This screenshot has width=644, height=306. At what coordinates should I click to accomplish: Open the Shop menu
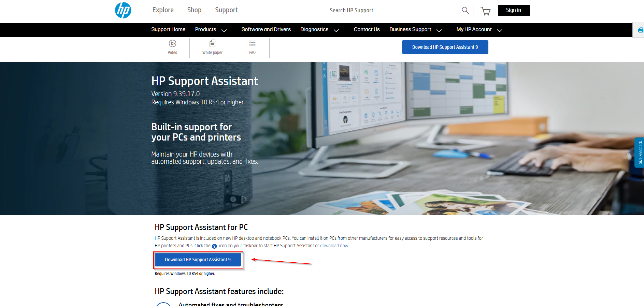pyautogui.click(x=194, y=10)
